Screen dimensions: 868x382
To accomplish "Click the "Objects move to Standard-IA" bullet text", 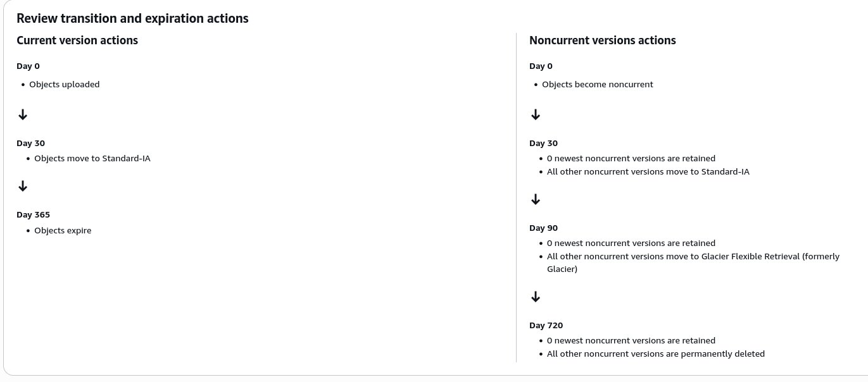I will coord(92,159).
